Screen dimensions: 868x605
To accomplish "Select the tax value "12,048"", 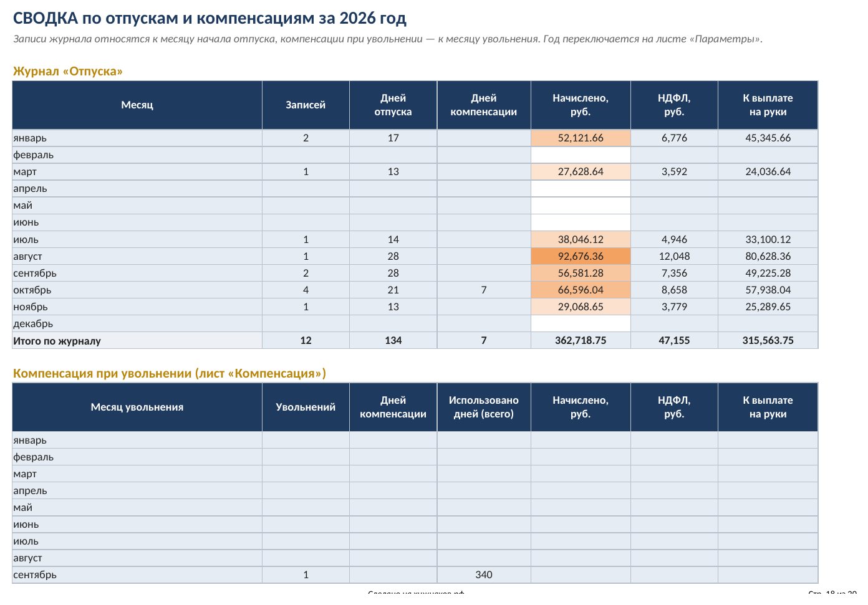I will coord(674,256).
